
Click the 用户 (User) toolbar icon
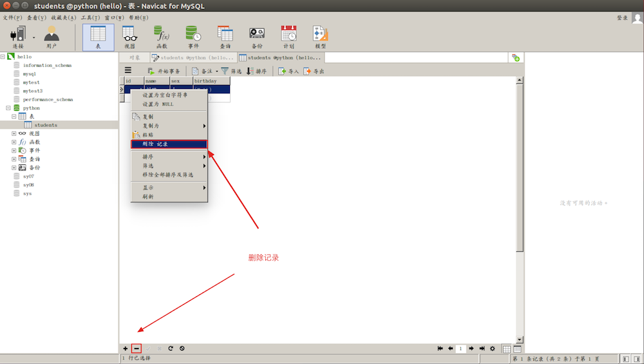pos(52,37)
